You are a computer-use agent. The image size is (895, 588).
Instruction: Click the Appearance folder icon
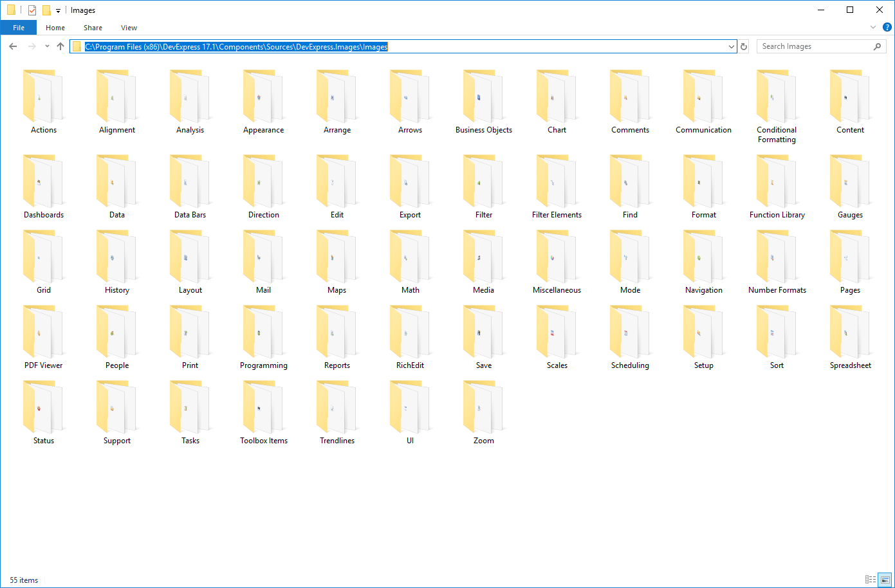point(264,96)
